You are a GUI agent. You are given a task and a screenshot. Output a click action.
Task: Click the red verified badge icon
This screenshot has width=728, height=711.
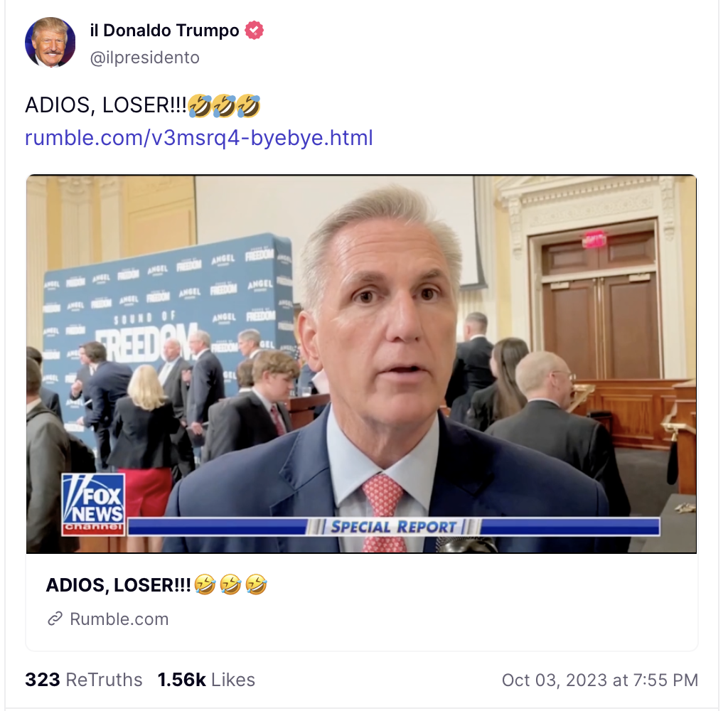(254, 30)
